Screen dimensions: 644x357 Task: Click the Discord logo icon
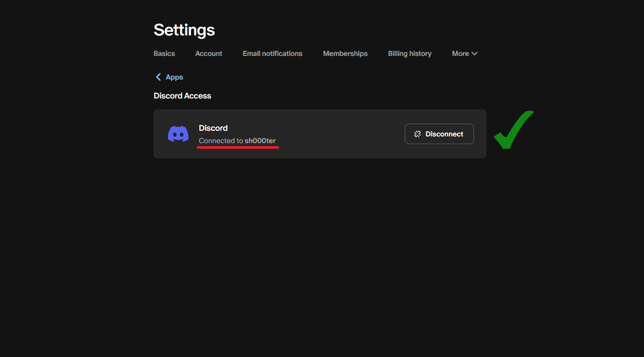pyautogui.click(x=178, y=134)
